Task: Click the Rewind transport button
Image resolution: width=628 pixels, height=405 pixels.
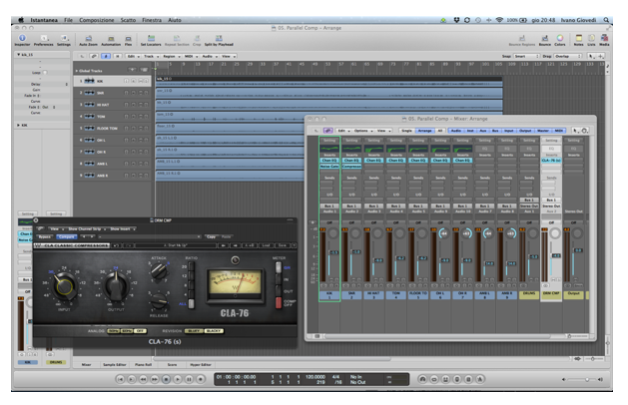Action: 143,379
